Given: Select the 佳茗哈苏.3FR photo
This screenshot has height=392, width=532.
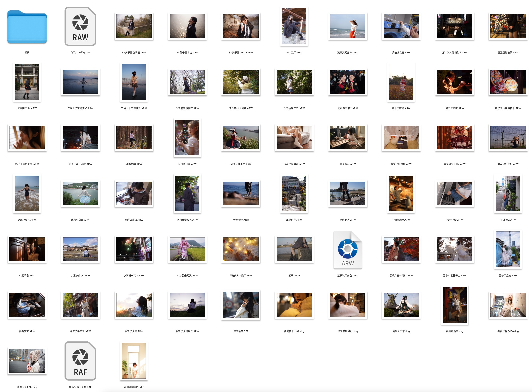Looking at the screenshot, I should point(241,305).
